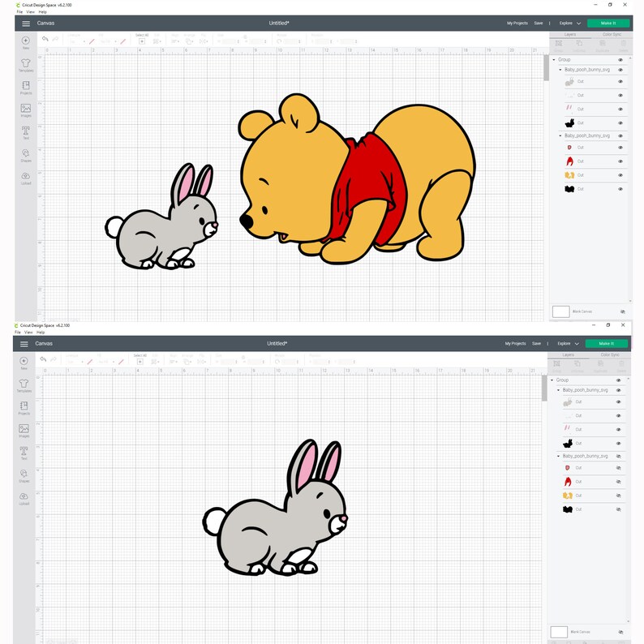Open Shapes in bottom window sidebar

(x=24, y=474)
